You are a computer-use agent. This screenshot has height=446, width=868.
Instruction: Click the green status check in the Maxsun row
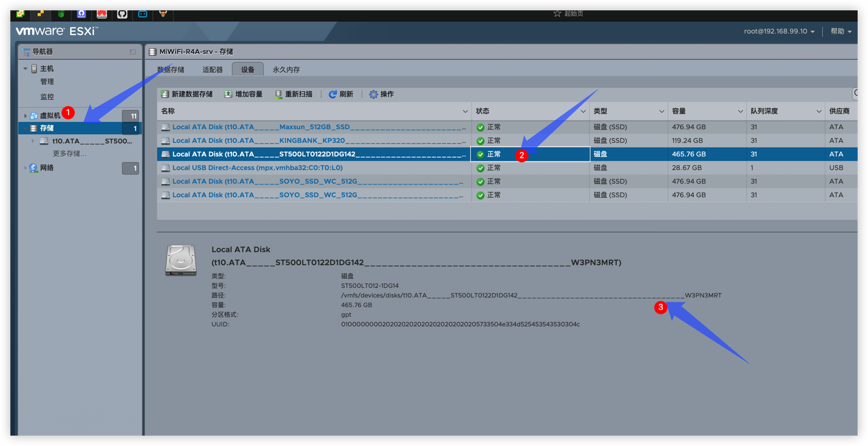coord(480,128)
